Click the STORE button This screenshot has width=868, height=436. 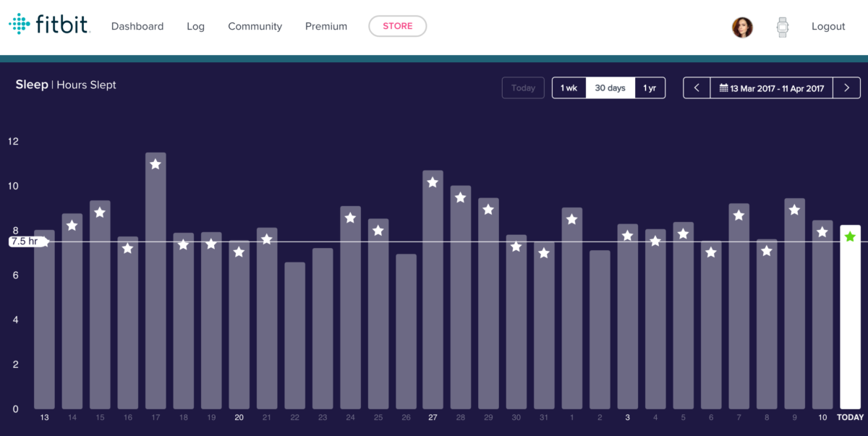tap(397, 26)
